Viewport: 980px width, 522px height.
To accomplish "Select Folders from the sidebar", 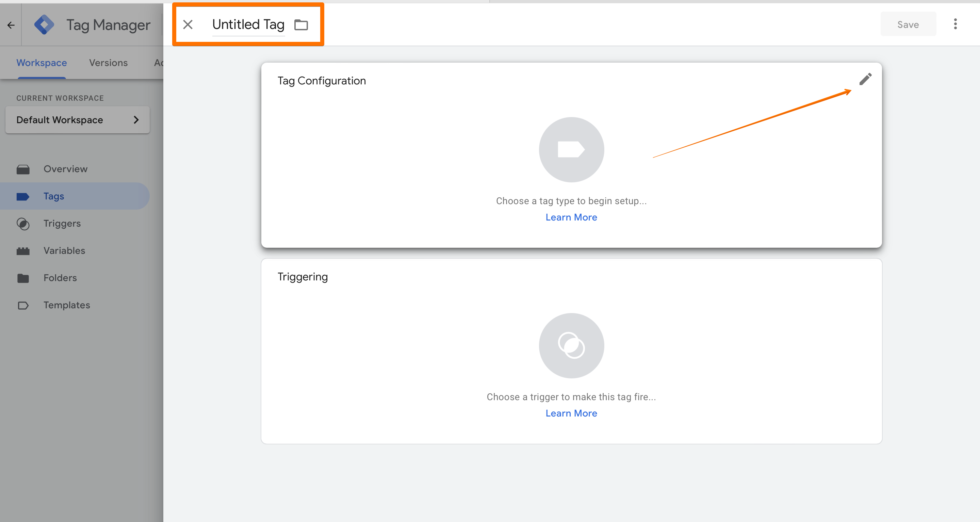I will pyautogui.click(x=60, y=278).
